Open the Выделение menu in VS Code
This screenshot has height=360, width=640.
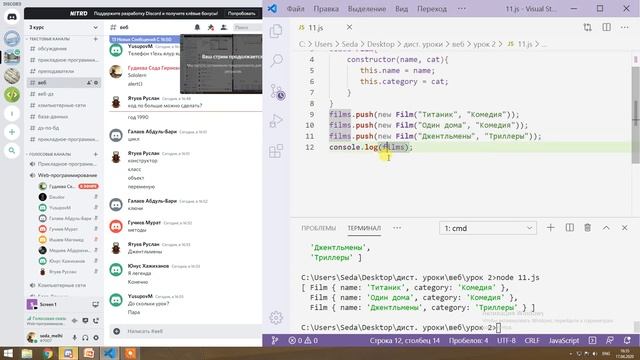pos(367,9)
